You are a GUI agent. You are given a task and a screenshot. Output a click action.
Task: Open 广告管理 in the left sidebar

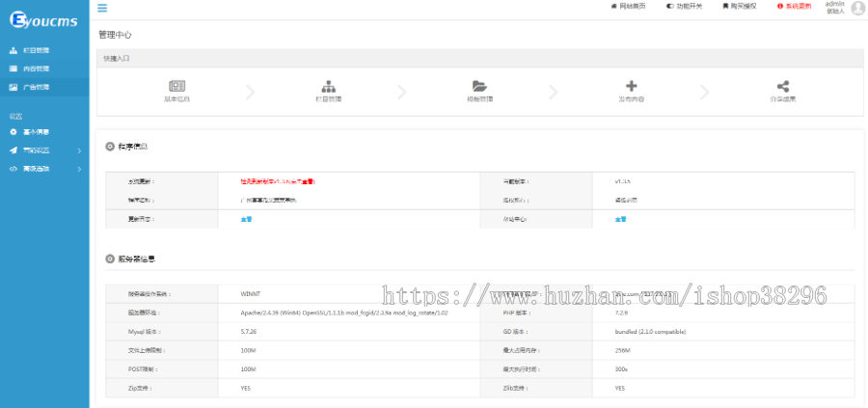(36, 87)
